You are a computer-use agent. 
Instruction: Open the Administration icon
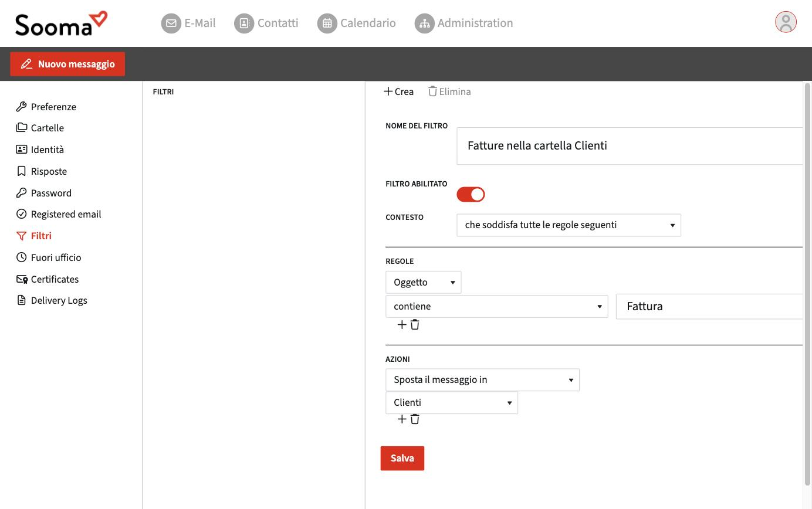[x=424, y=23]
